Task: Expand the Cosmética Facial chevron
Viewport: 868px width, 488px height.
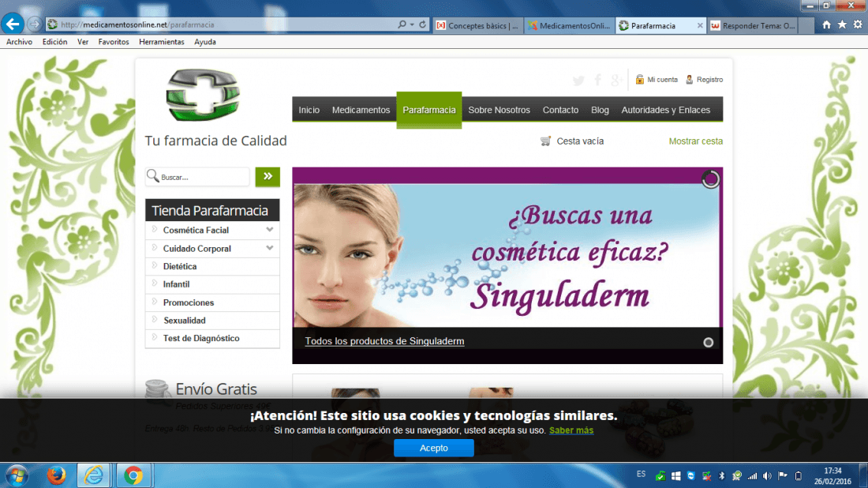Action: [x=270, y=230]
